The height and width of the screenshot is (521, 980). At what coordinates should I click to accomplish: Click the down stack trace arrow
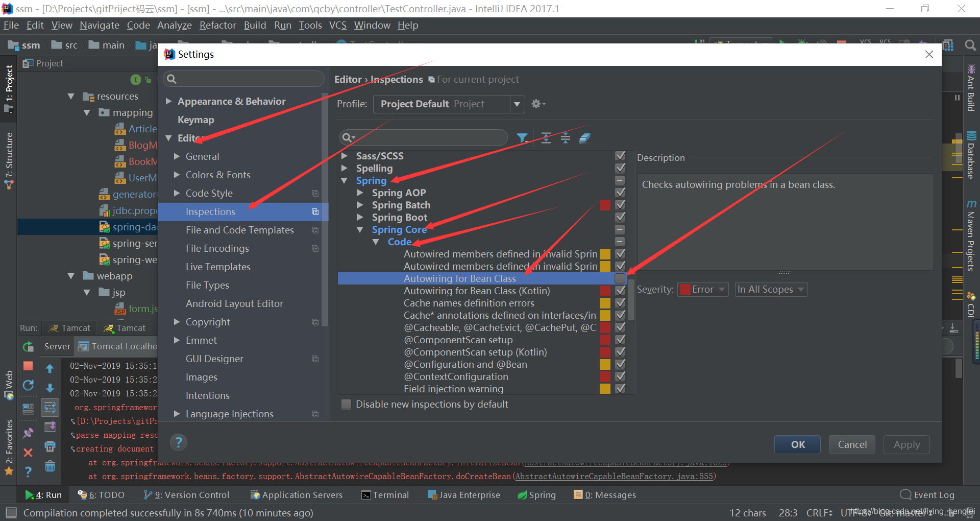click(50, 388)
